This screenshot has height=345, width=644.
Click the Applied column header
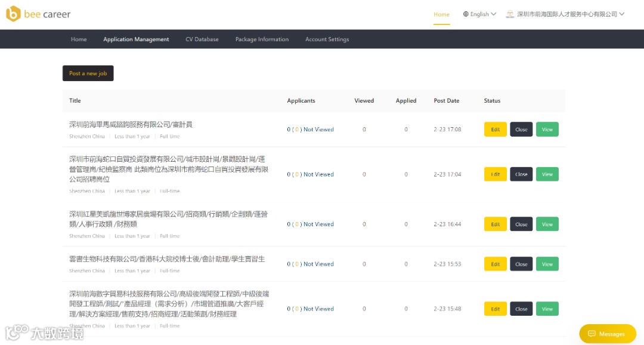pos(406,100)
